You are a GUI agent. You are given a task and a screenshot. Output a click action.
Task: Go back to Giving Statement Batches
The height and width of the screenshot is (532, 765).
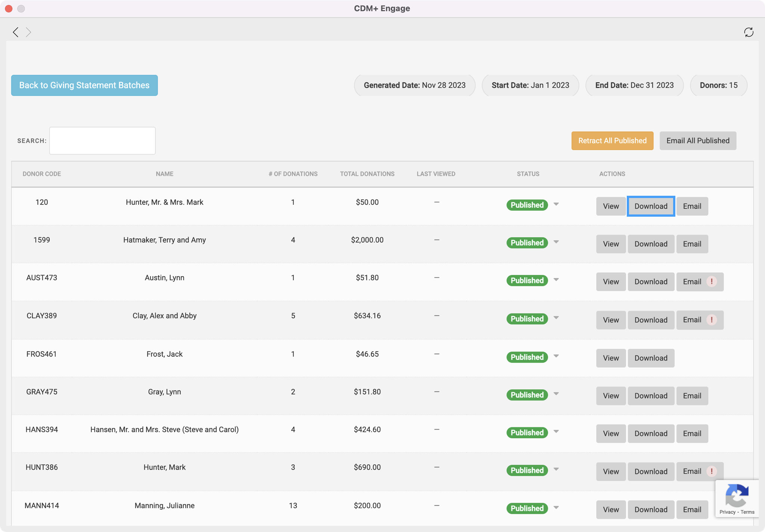pyautogui.click(x=84, y=85)
